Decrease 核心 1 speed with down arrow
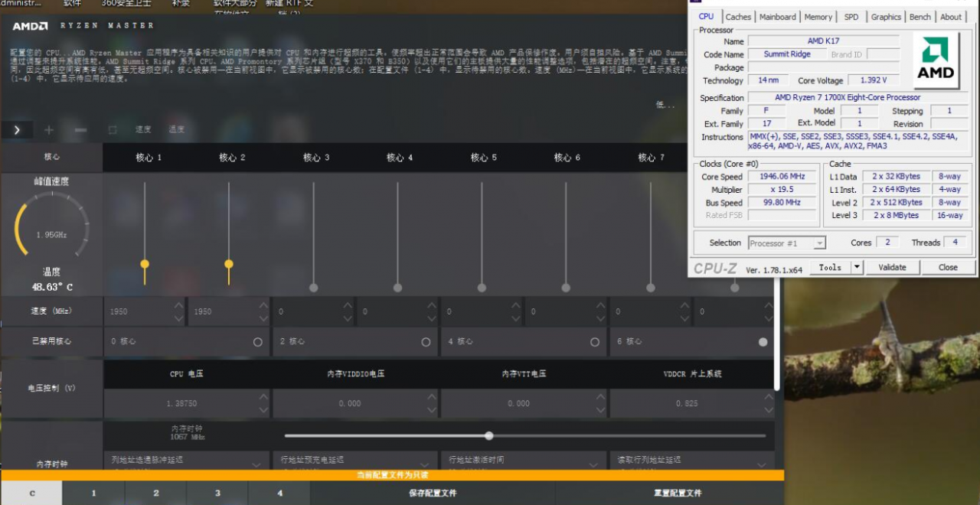This screenshot has height=505, width=980. [178, 318]
